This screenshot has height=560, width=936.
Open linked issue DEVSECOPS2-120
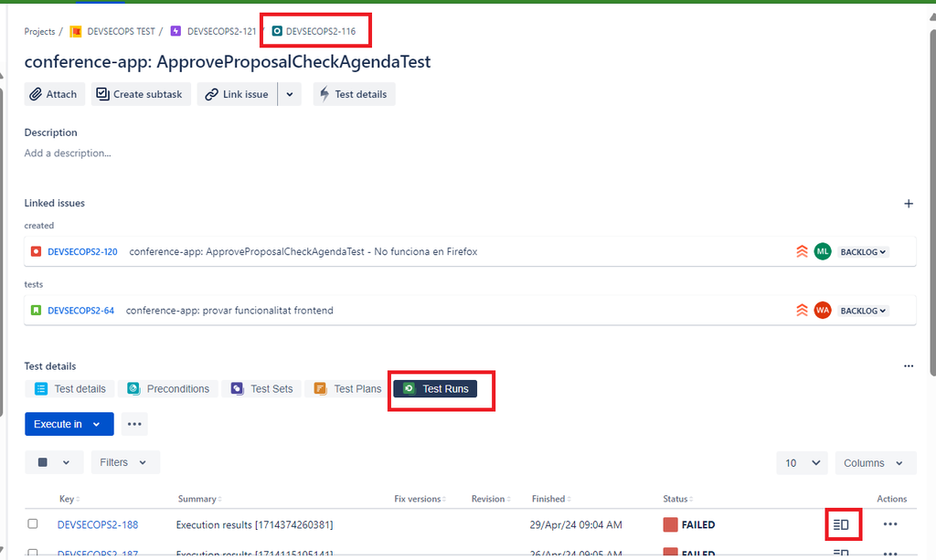82,251
